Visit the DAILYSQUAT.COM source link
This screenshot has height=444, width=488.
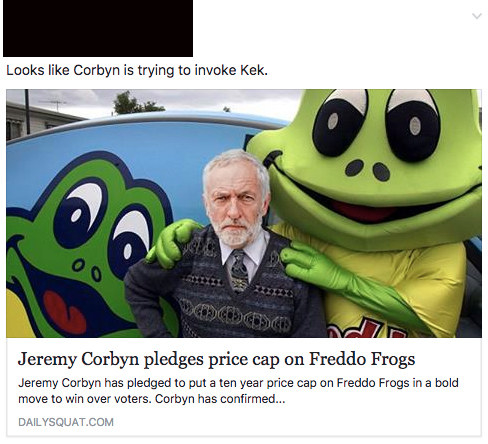click(x=66, y=422)
